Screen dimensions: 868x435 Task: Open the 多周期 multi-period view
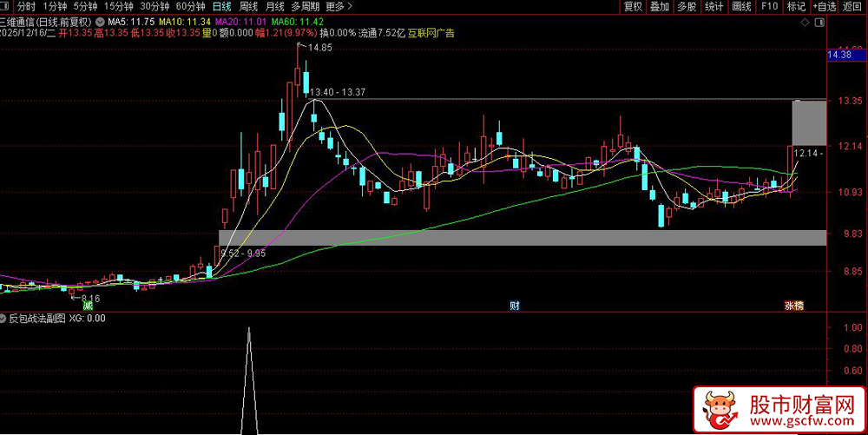click(305, 7)
